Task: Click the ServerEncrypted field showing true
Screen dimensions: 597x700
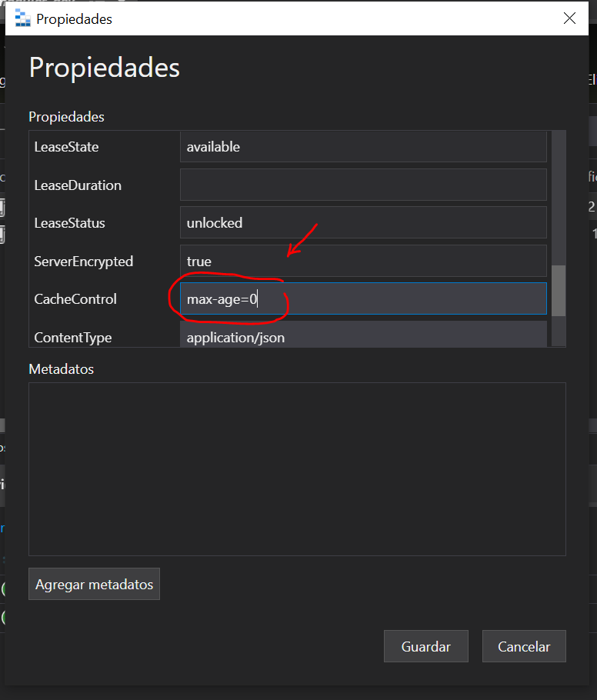Action: pyautogui.click(x=362, y=261)
